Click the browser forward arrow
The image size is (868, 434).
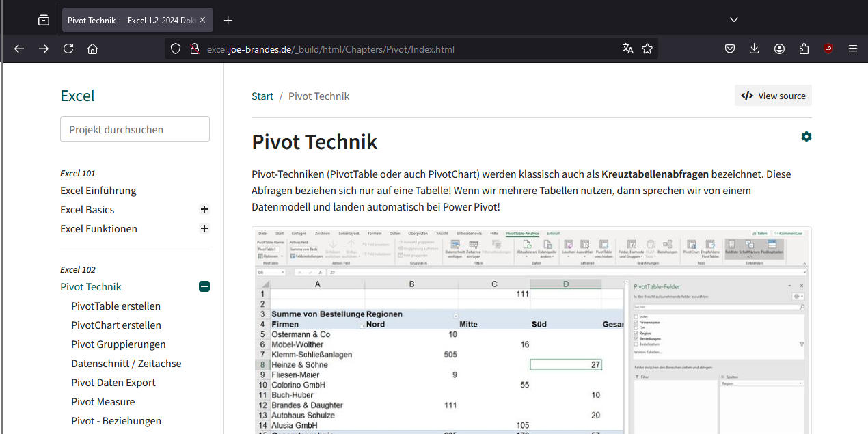coord(44,49)
